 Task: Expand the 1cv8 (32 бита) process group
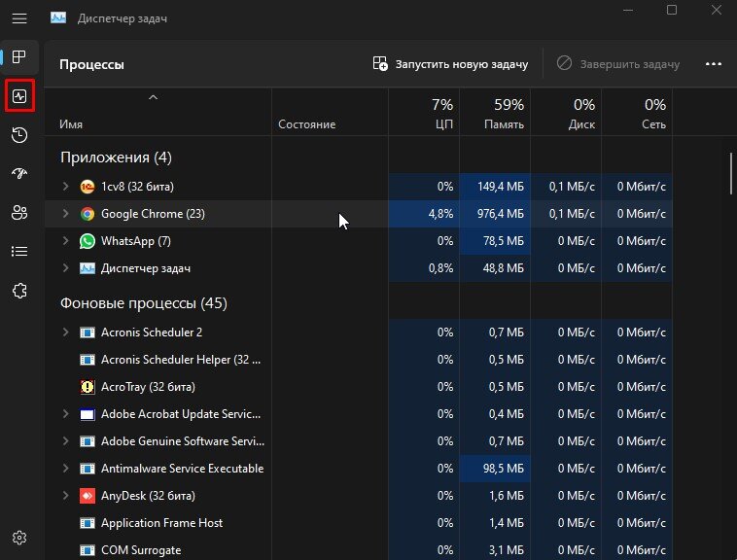click(65, 187)
